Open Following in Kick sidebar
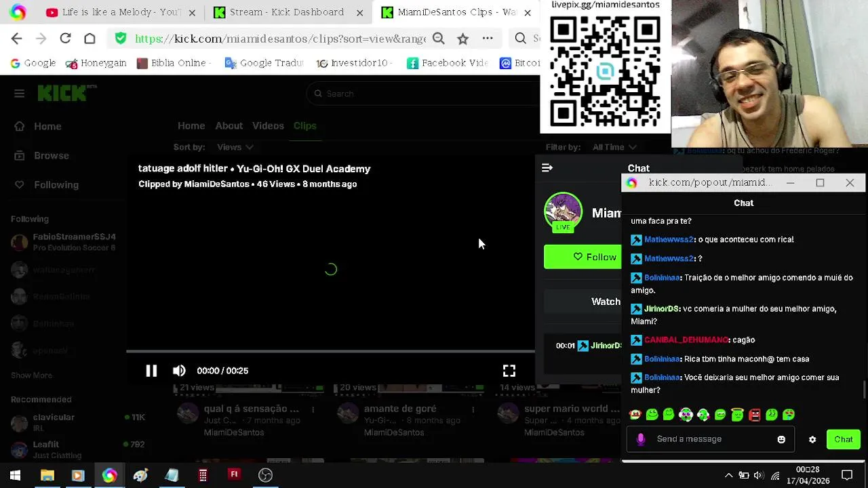This screenshot has width=868, height=488. pyautogui.click(x=47, y=184)
